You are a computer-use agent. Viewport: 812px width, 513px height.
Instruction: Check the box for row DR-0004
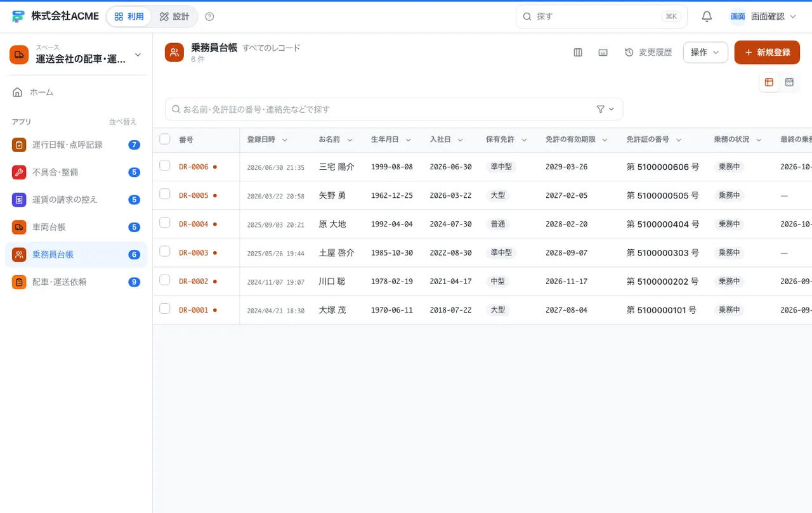[165, 223]
